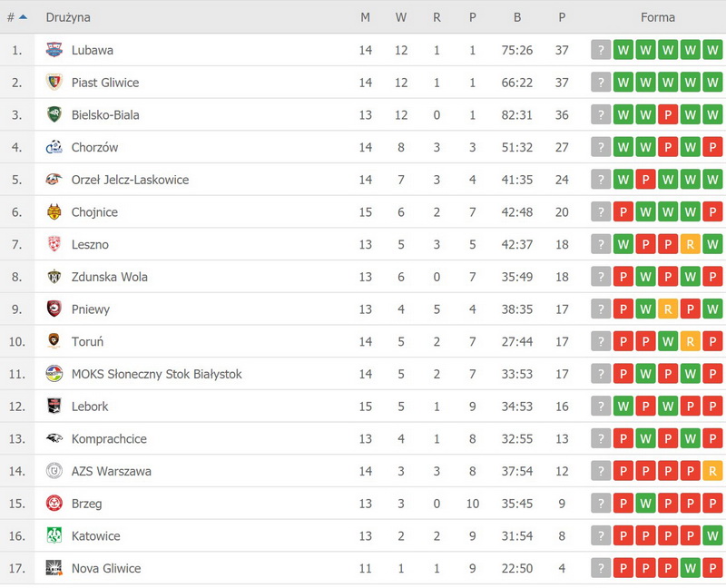
Task: Sort by the W wins column header
Action: pyautogui.click(x=401, y=17)
